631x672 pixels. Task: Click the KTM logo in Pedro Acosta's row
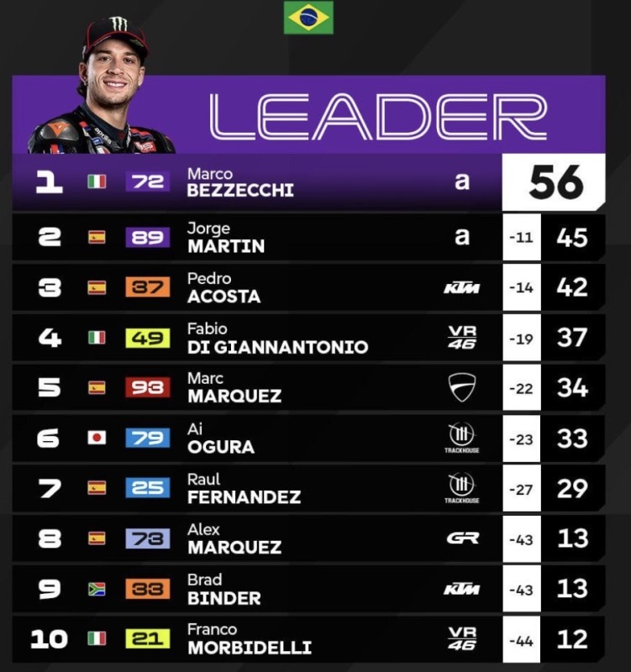[x=461, y=287]
